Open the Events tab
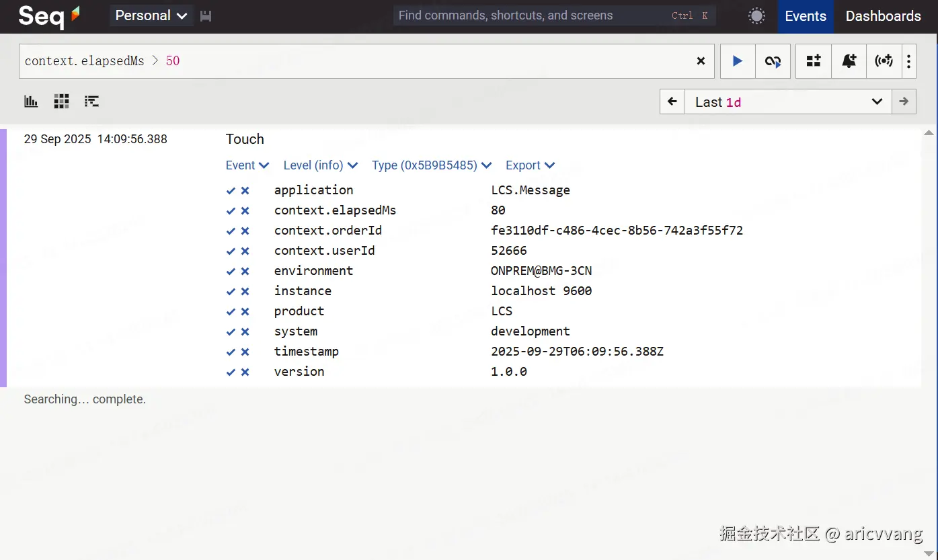938x560 pixels. 806,16
